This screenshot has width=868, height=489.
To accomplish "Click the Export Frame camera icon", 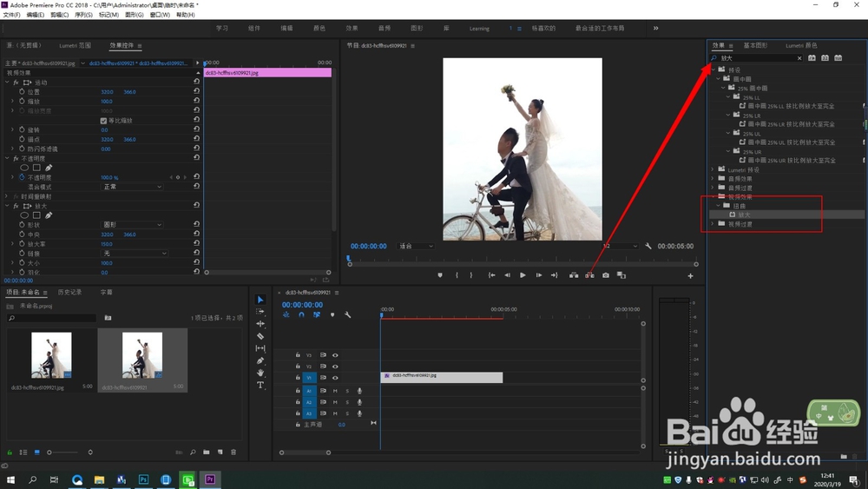I will (606, 275).
